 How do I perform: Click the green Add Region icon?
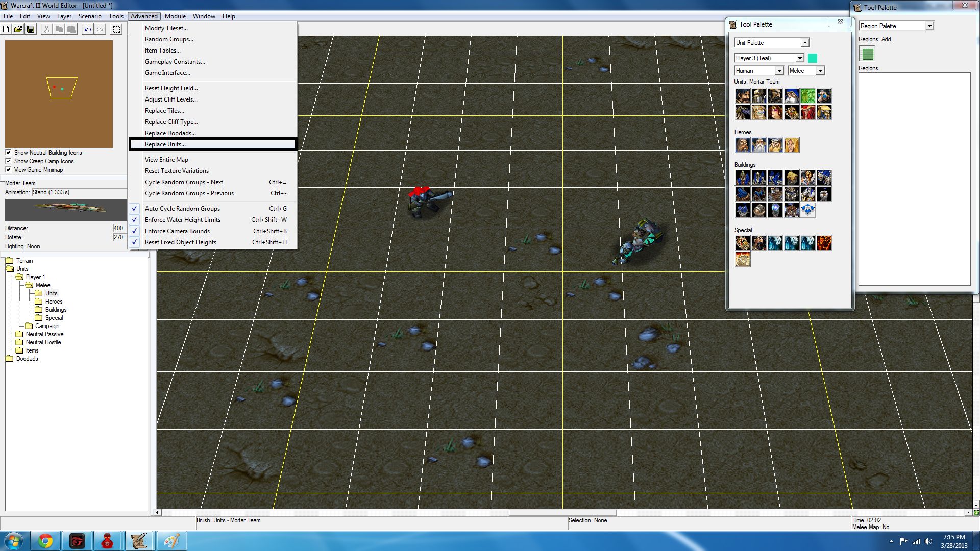(x=867, y=54)
